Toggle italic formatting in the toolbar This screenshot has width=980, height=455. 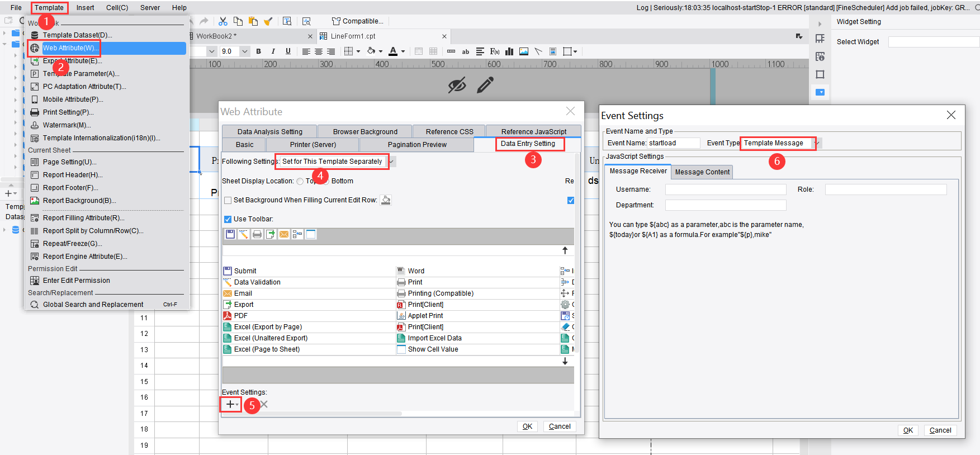[x=273, y=51]
